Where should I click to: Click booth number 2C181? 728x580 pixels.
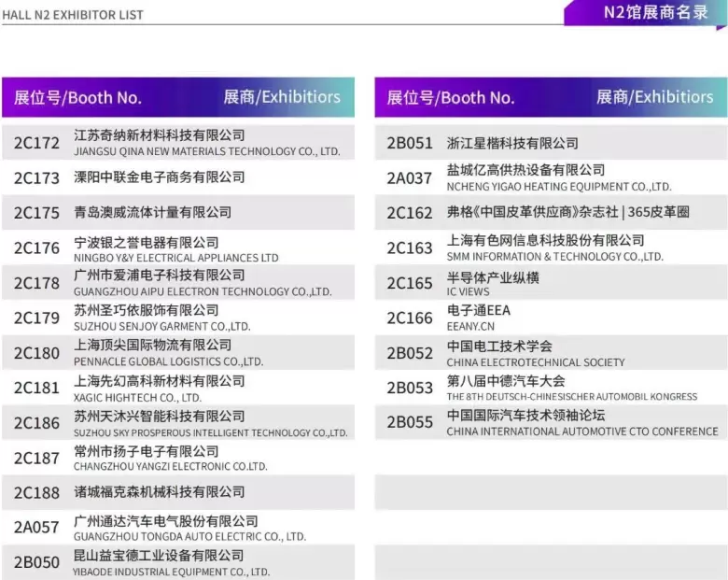coord(36,388)
